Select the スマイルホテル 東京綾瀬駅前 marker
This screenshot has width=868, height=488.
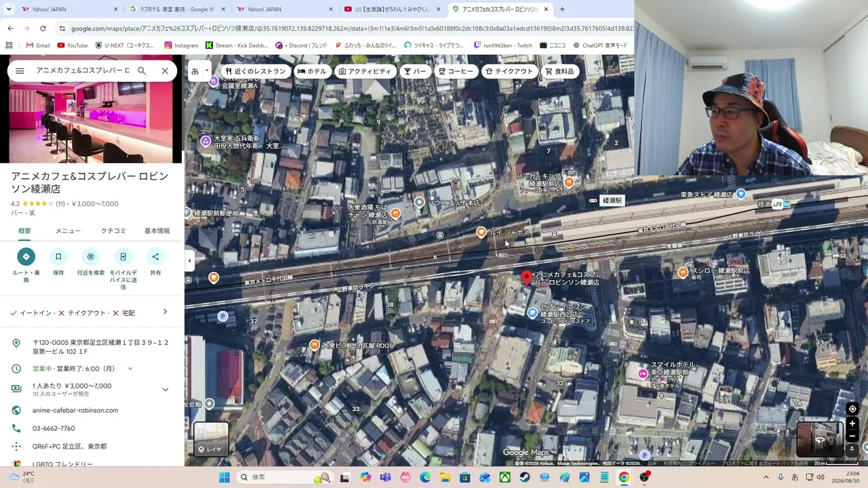tap(643, 373)
